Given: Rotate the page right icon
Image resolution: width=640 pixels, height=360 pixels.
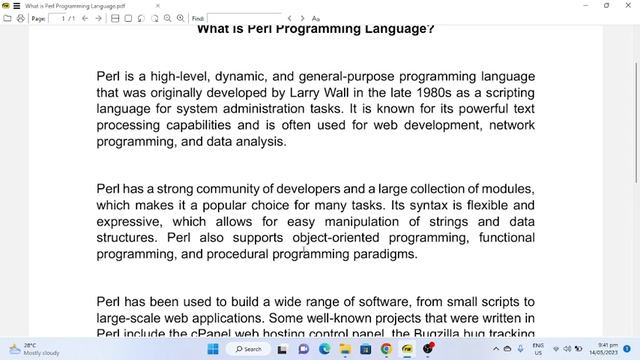Looking at the screenshot, I should pos(154,18).
